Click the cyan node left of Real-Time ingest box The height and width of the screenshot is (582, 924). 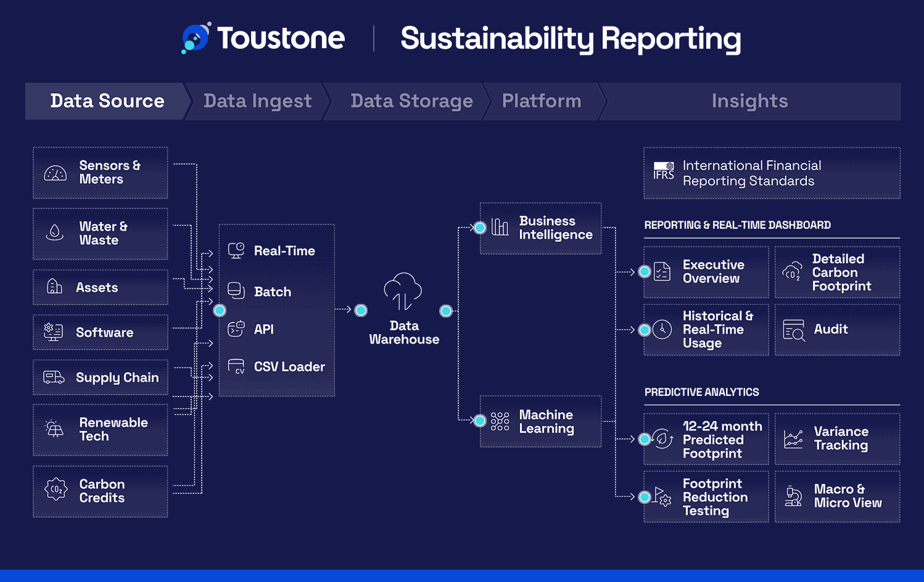tap(220, 310)
